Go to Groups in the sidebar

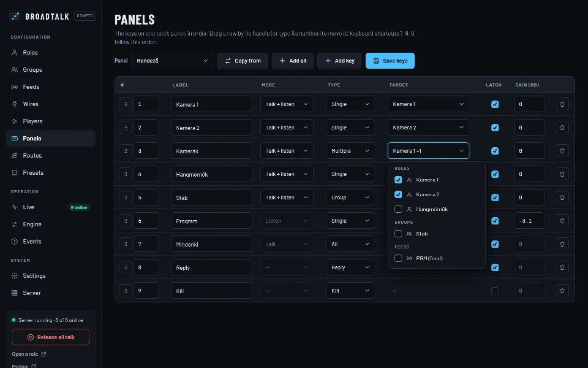(51, 70)
